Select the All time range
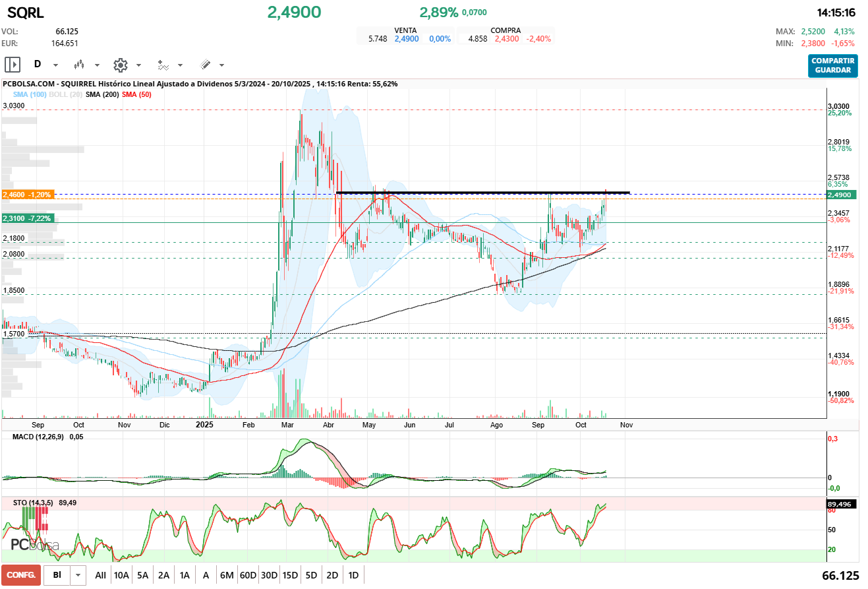This screenshot has height=589, width=868. point(100,575)
